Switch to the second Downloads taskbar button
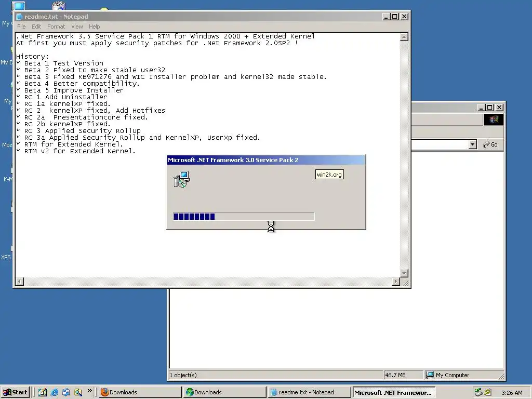 click(224, 392)
